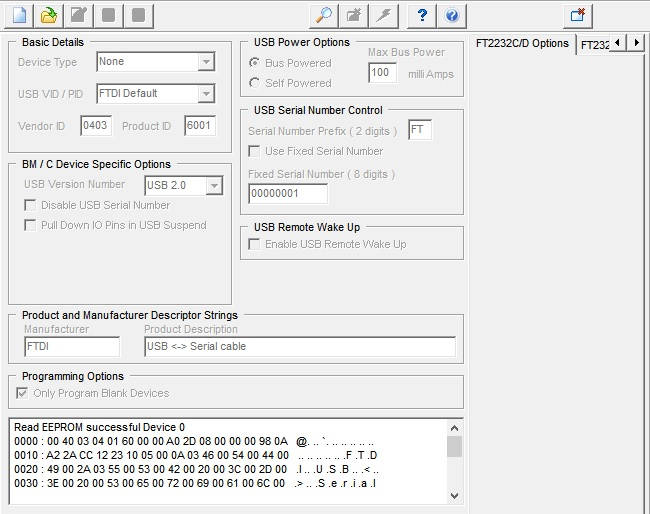Toggle Enable USB Remote Wake Up

pos(255,244)
